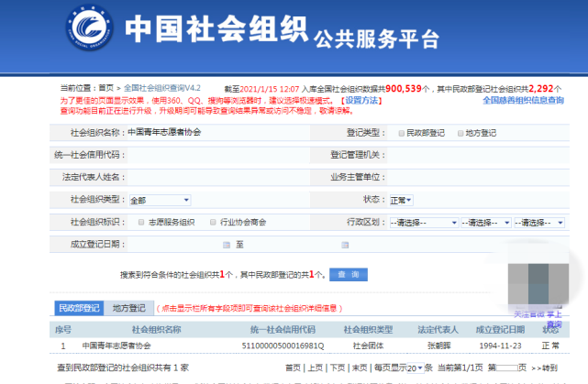Screen dimensions: 588x384
Task: Open the 每页显示 20 page-size dropdown
Action: [x=416, y=368]
